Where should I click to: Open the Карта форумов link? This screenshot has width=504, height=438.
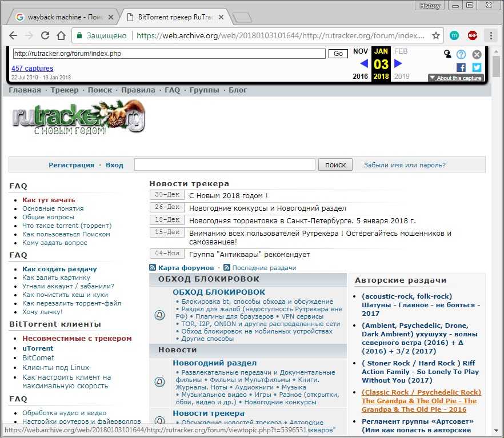(x=186, y=268)
